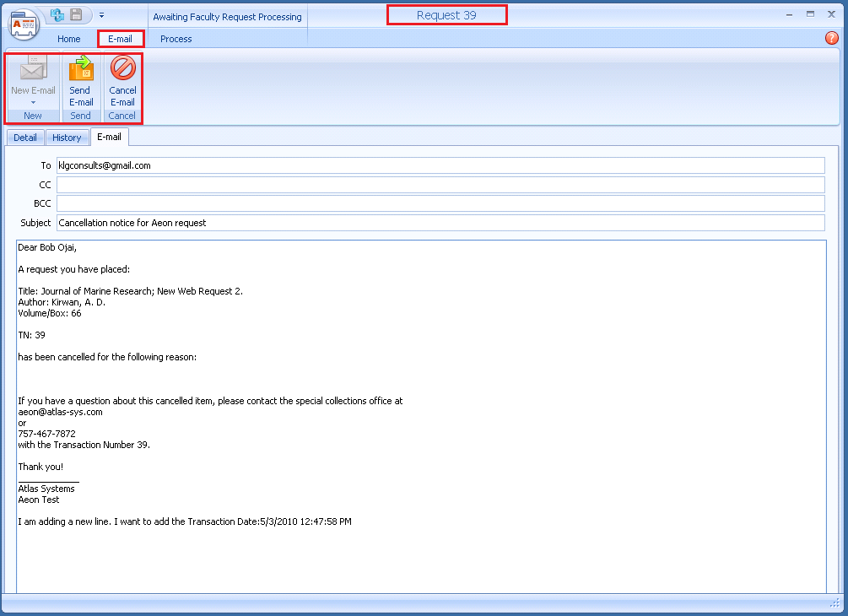
Task: Switch to the Detail tab
Action: point(25,138)
